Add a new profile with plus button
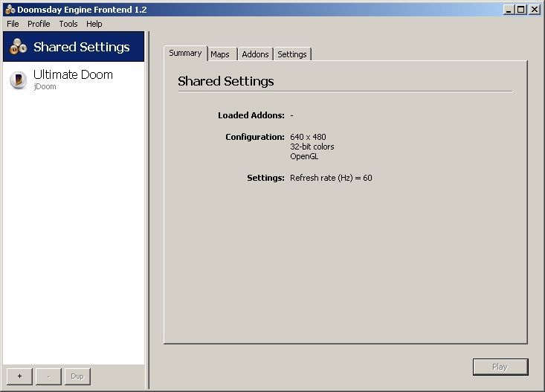 pyautogui.click(x=19, y=376)
